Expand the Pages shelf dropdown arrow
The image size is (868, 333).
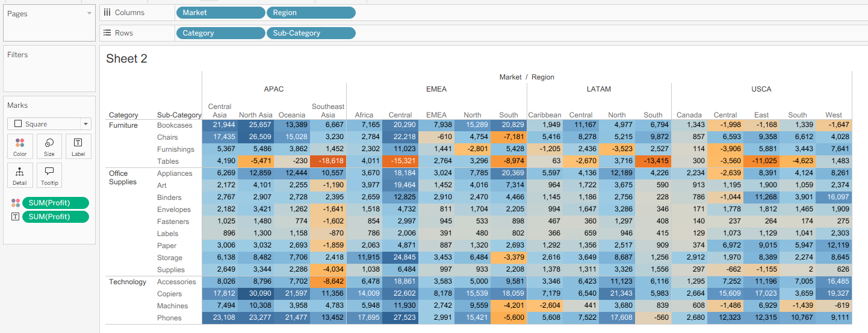[89, 13]
